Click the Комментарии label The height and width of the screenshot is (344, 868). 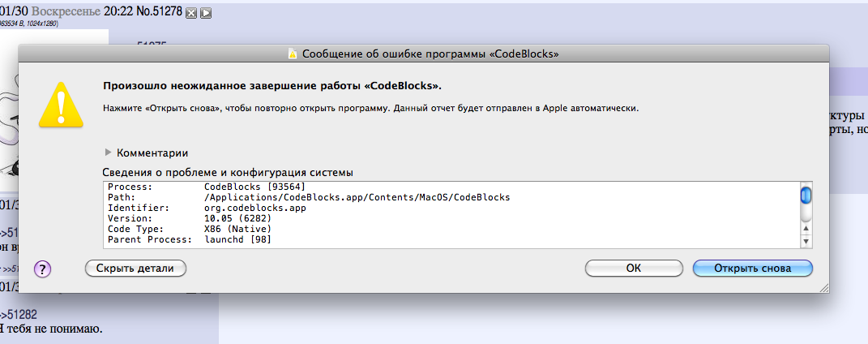click(152, 153)
